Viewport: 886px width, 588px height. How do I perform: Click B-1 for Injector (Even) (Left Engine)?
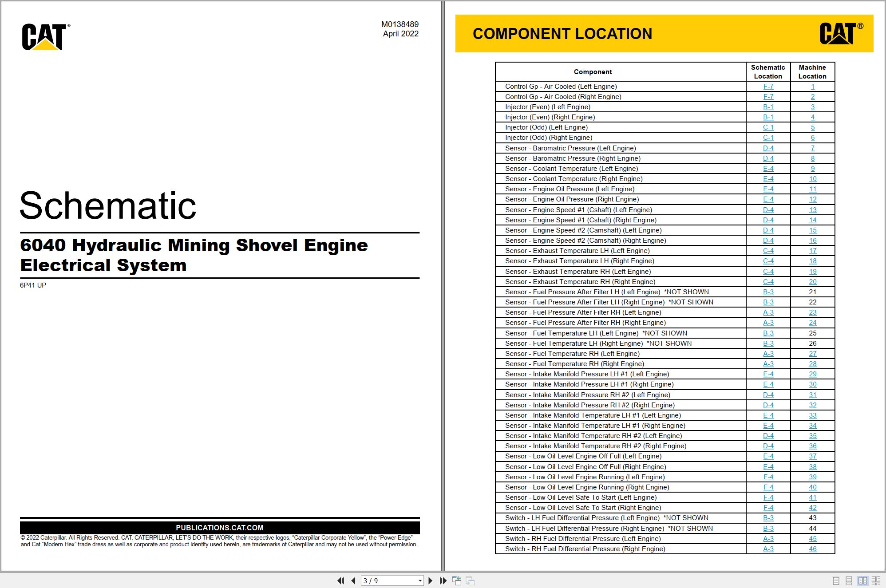(x=768, y=107)
